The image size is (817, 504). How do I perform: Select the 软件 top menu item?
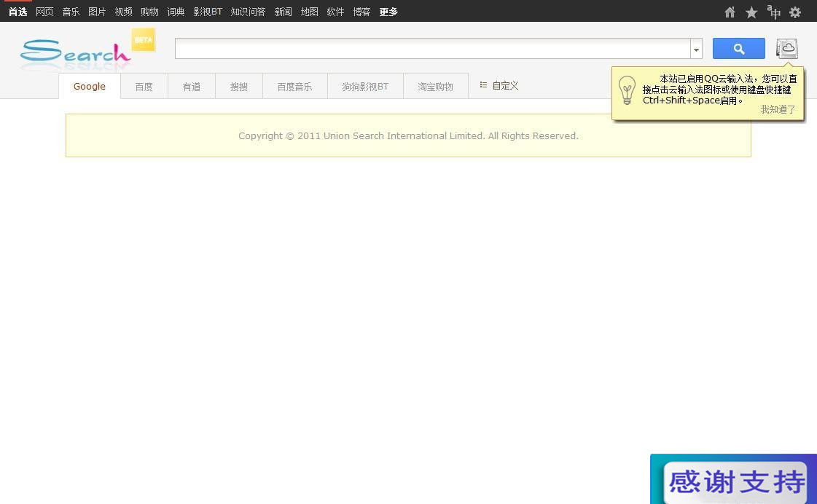click(335, 12)
